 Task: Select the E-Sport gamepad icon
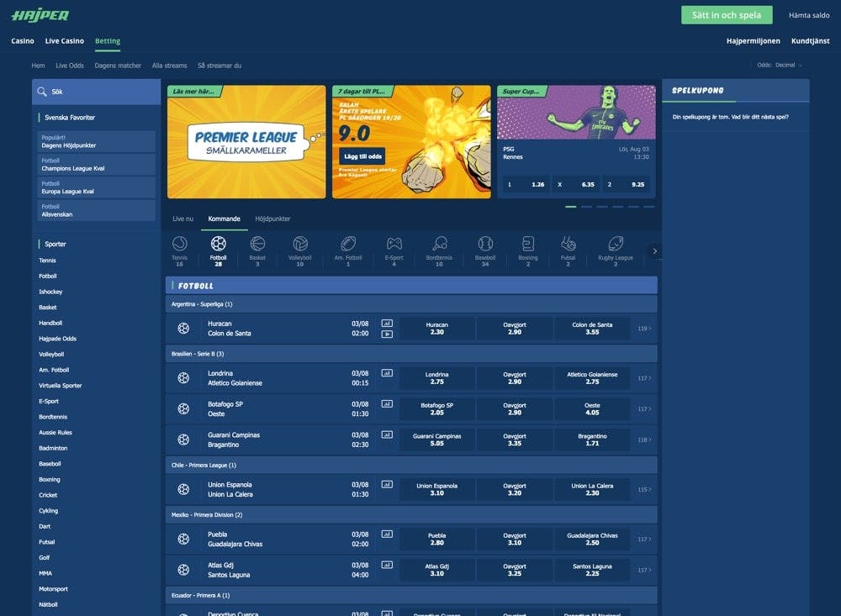[394, 244]
